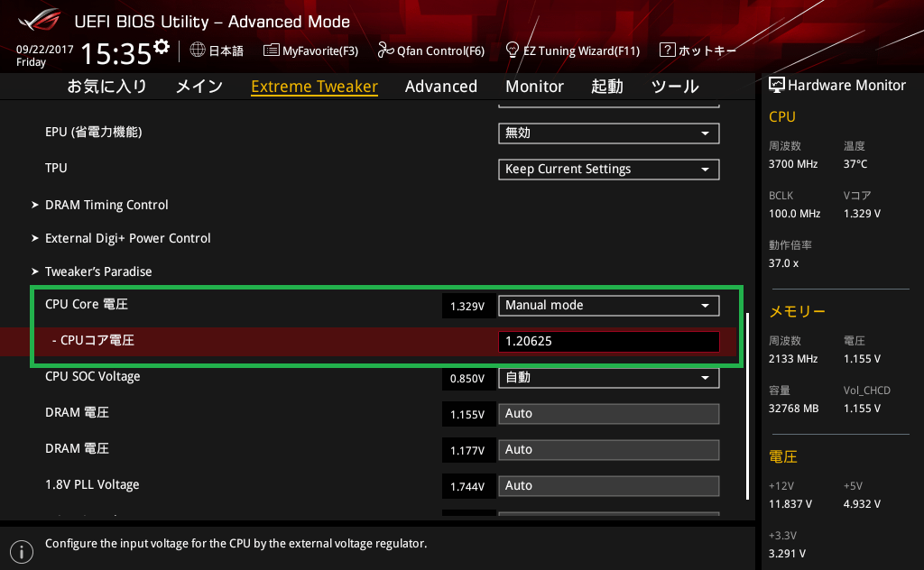The height and width of the screenshot is (570, 924).
Task: Click 1.8V PLL Voltage Auto field
Action: tap(609, 486)
